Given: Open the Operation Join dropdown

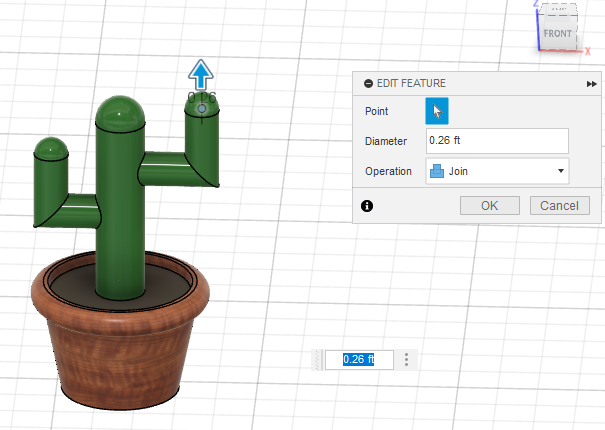Looking at the screenshot, I should (x=497, y=171).
